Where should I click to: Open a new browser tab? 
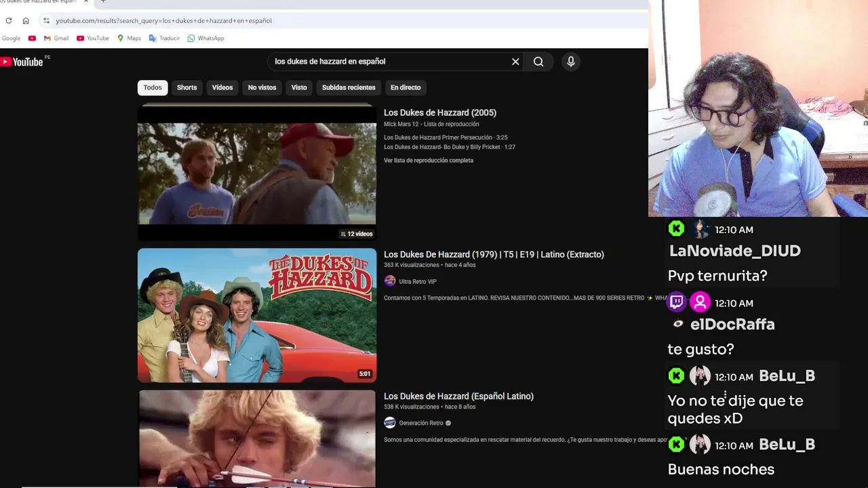point(103,1)
